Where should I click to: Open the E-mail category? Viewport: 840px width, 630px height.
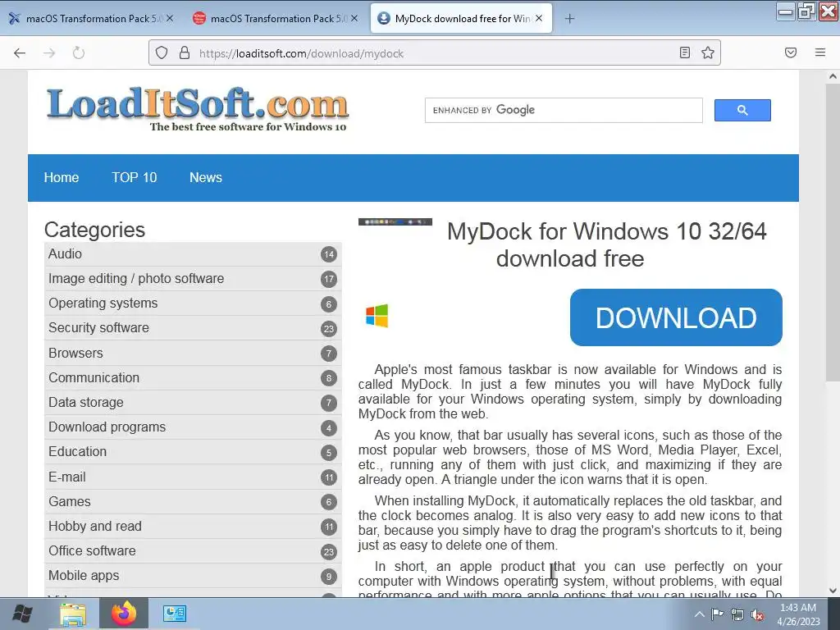193,477
